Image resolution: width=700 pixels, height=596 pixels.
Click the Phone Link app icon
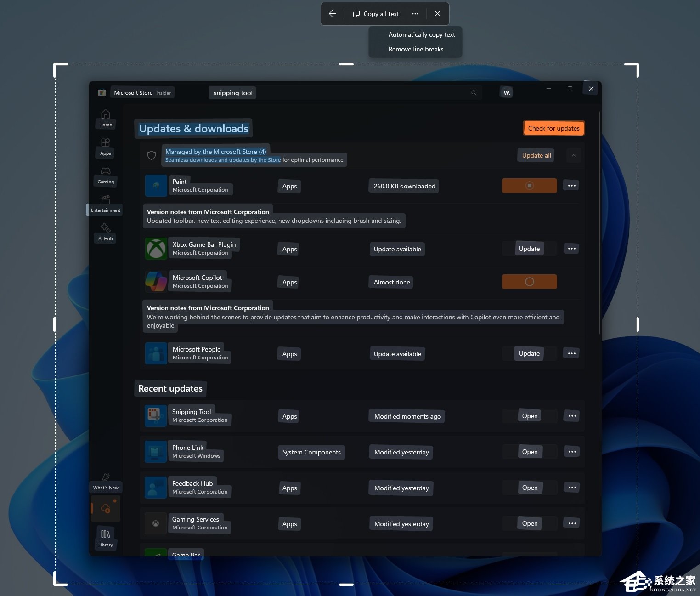pyautogui.click(x=156, y=452)
